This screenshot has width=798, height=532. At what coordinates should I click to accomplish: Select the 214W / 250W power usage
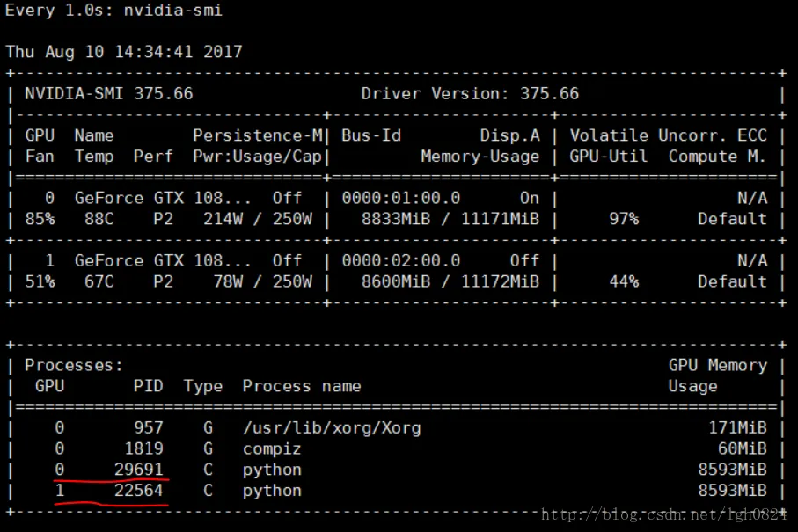pos(258,219)
